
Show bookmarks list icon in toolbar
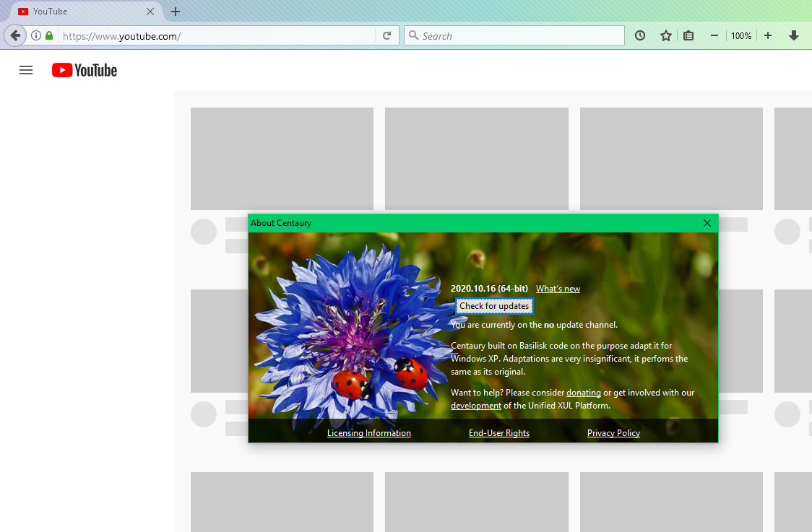tap(688, 35)
